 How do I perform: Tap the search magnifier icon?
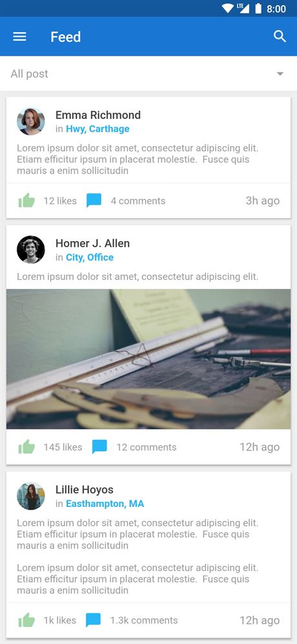(280, 37)
